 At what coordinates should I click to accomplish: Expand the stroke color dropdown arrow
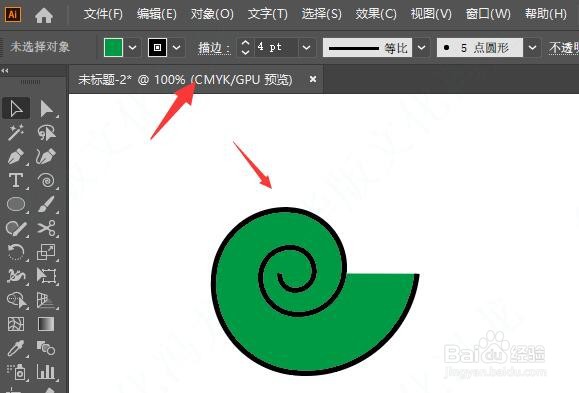[x=177, y=47]
